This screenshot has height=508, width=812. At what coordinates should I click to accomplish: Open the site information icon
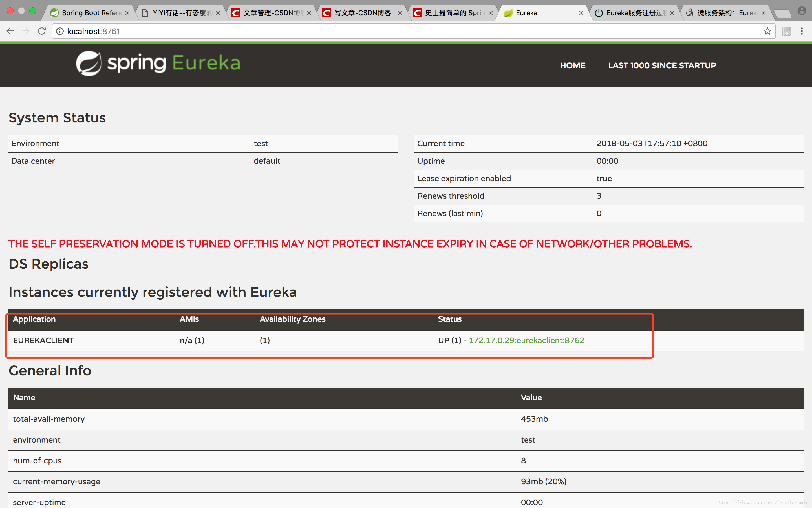pos(60,31)
